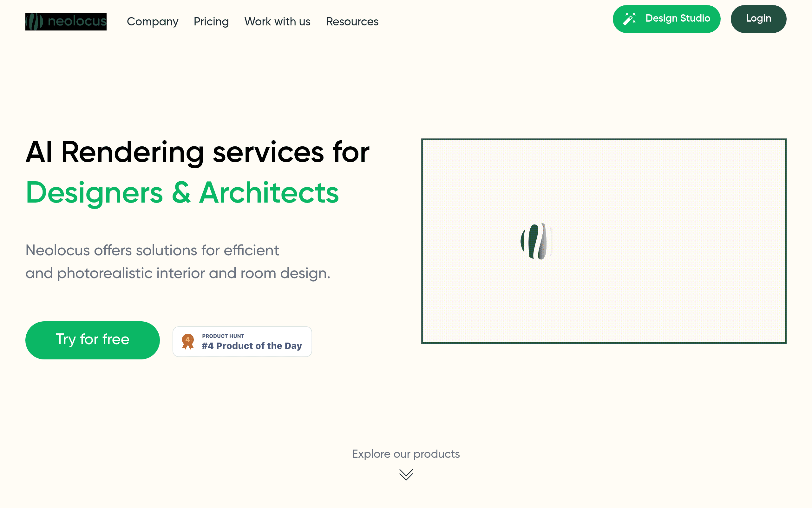
Task: Click the double chevron down arrow
Action: pyautogui.click(x=406, y=474)
